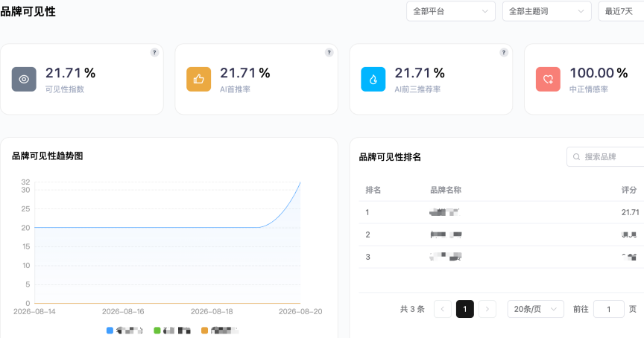Toggle the blue legend series in trend chart
The width and height of the screenshot is (644, 338).
click(124, 331)
